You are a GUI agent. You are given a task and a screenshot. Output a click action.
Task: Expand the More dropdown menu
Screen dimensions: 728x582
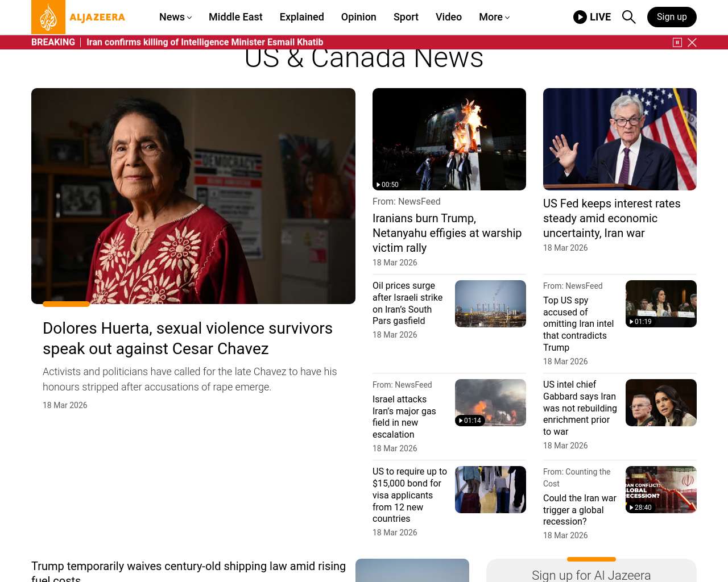pos(494,17)
